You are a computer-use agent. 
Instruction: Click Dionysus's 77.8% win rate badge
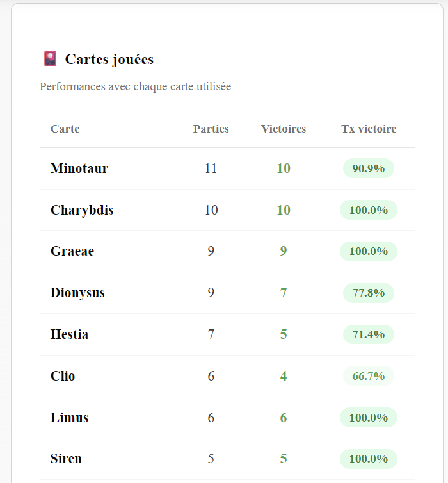(x=369, y=293)
